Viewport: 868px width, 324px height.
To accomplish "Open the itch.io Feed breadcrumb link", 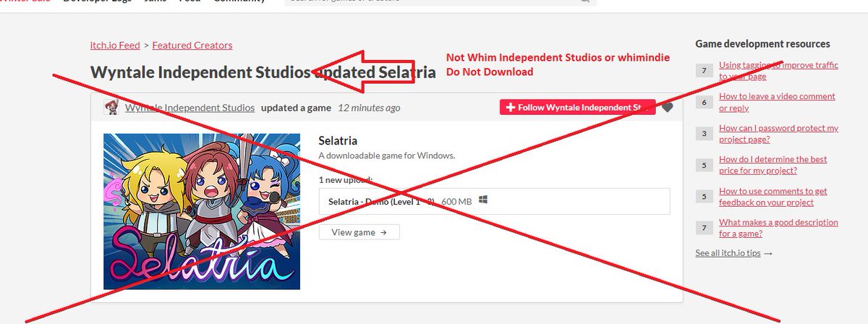I will point(115,45).
